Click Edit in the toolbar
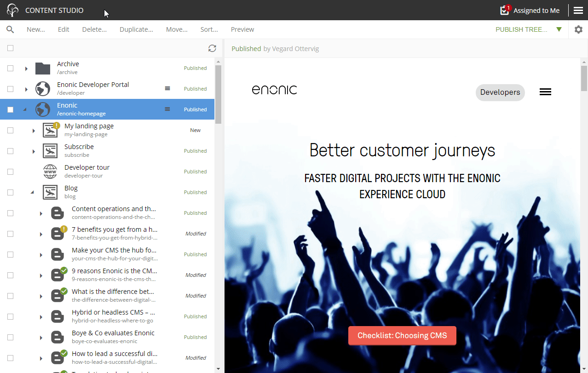The width and height of the screenshot is (588, 373). [63, 29]
